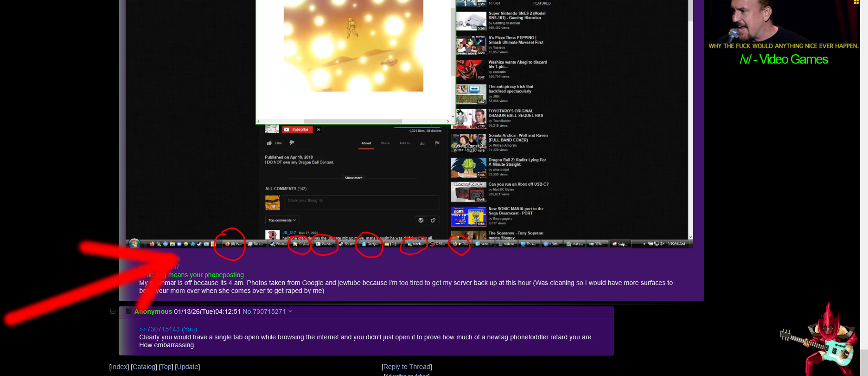This screenshot has height=376, width=868.
Task: Click the pinned Firefox icon beside the Start orb
Action: pos(152,244)
